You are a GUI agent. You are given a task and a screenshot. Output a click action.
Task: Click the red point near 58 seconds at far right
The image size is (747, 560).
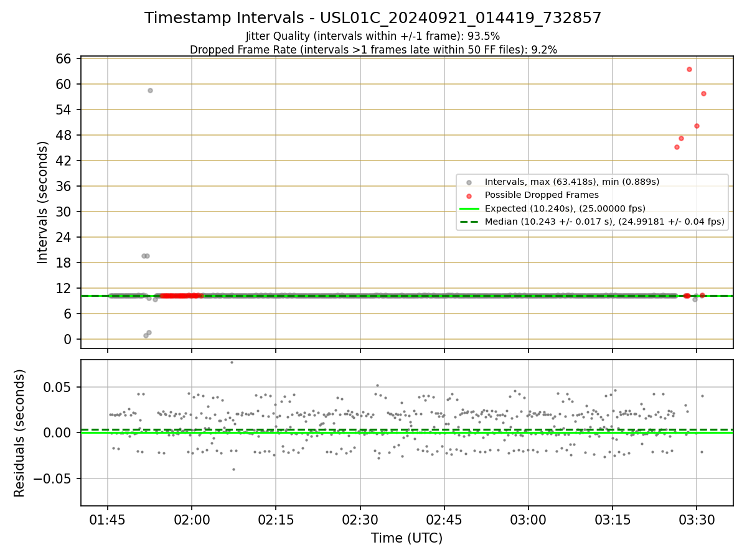[x=703, y=93]
